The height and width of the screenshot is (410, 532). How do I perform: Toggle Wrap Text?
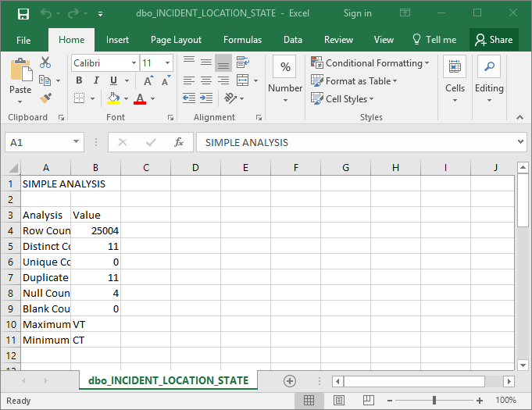point(243,62)
